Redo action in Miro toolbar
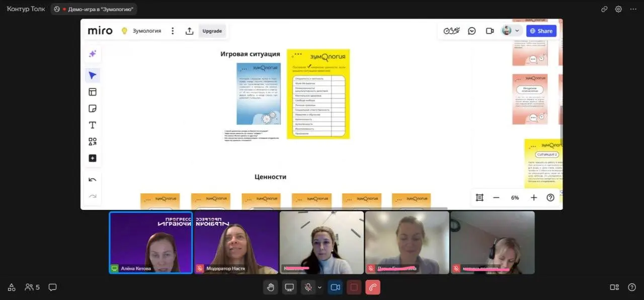 coord(93,196)
